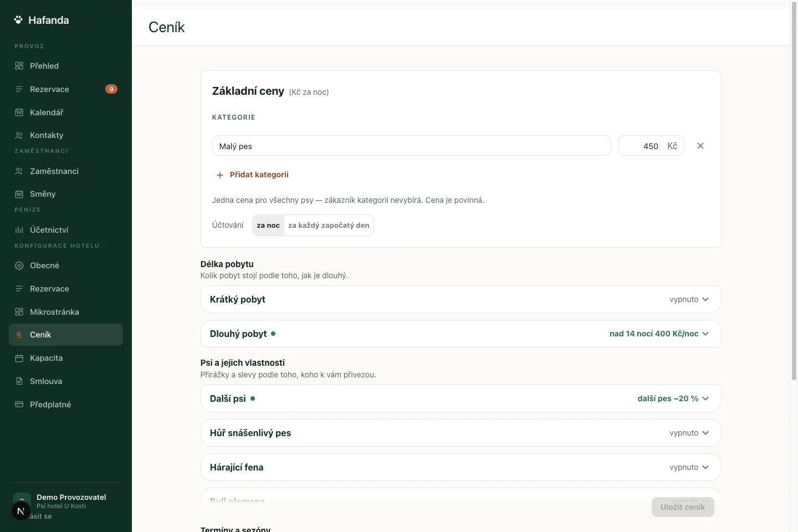The width and height of the screenshot is (798, 532).
Task: Expand the Krátký pobyt section
Action: pos(461,299)
